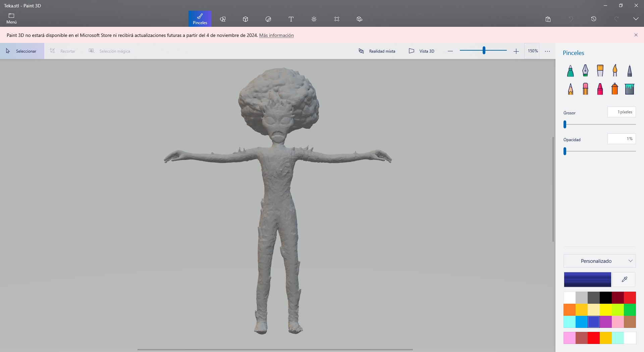
Task: Click the Redo arrow icon
Action: (x=616, y=19)
